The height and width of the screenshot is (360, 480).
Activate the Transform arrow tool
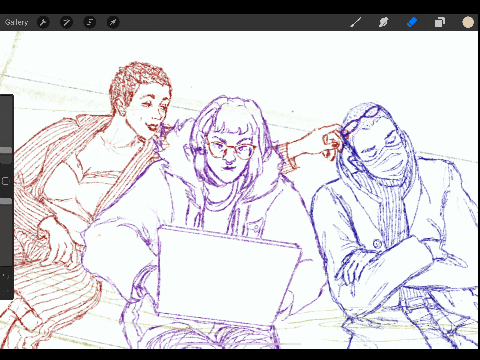pyautogui.click(x=113, y=22)
